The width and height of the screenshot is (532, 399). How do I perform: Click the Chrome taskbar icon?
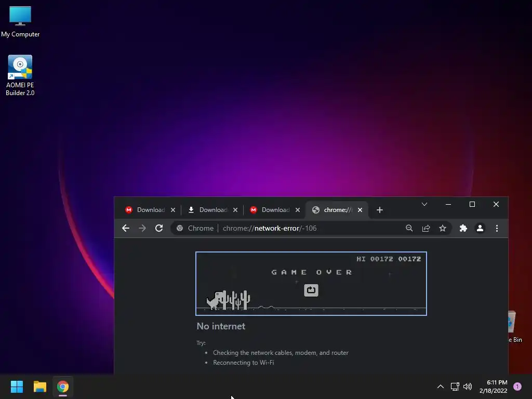pos(63,387)
